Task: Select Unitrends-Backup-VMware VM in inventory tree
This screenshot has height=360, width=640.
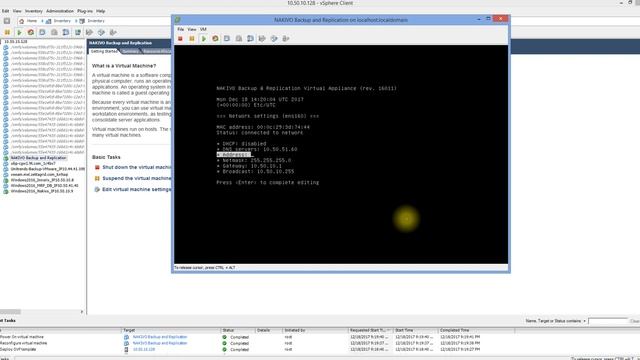Action: click(x=48, y=169)
